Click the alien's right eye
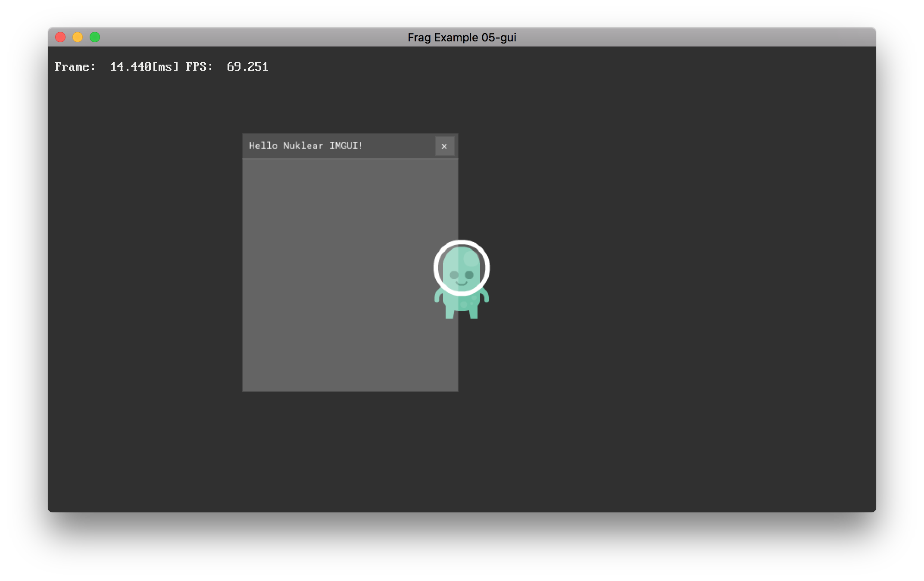924x581 pixels. click(x=469, y=275)
